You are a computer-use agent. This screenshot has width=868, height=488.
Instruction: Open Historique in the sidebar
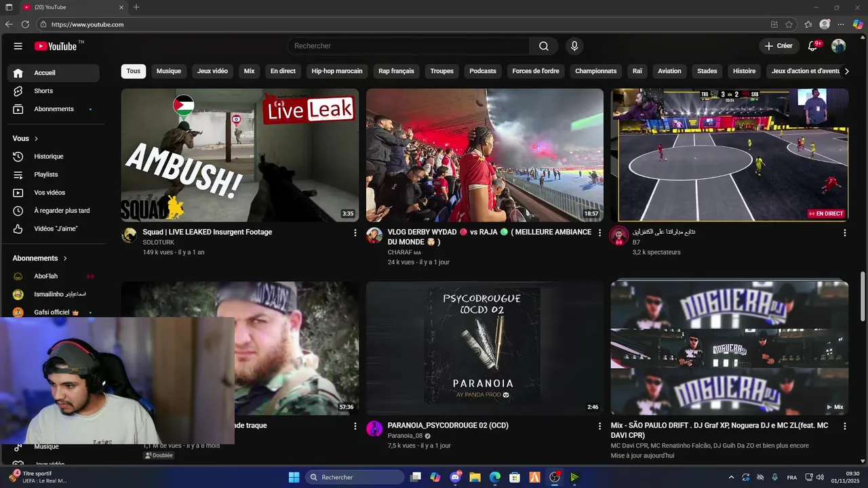(x=53, y=157)
